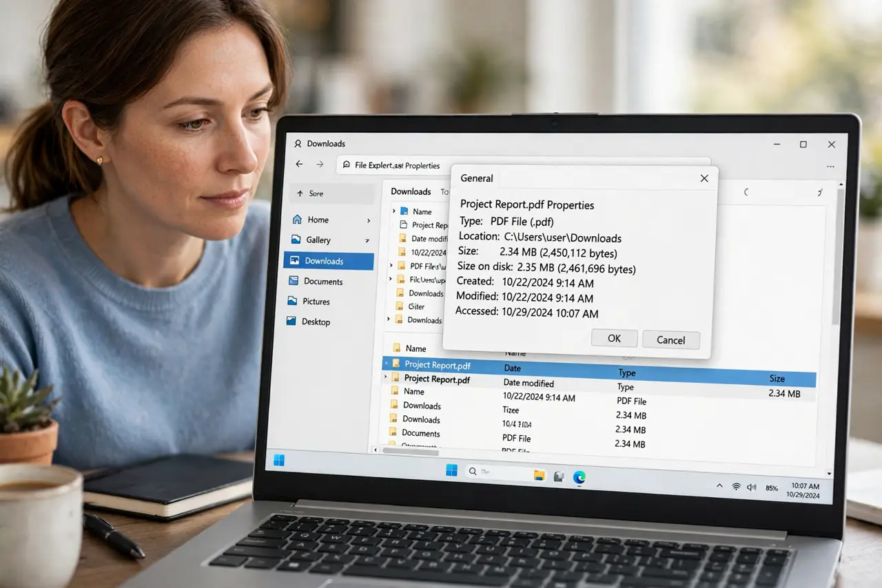Image resolution: width=882 pixels, height=588 pixels.
Task: Open the three-dots more options menu
Action: point(830,167)
